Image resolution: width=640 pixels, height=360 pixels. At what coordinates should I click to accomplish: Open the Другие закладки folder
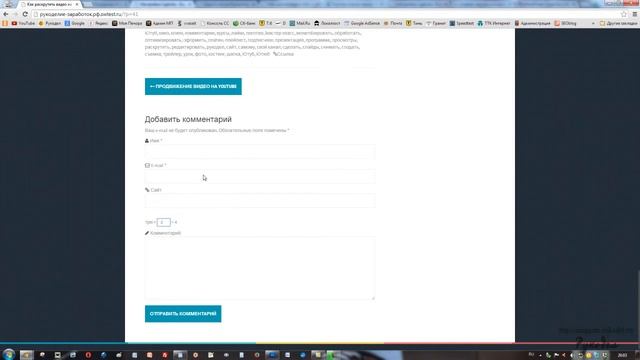[x=618, y=23]
